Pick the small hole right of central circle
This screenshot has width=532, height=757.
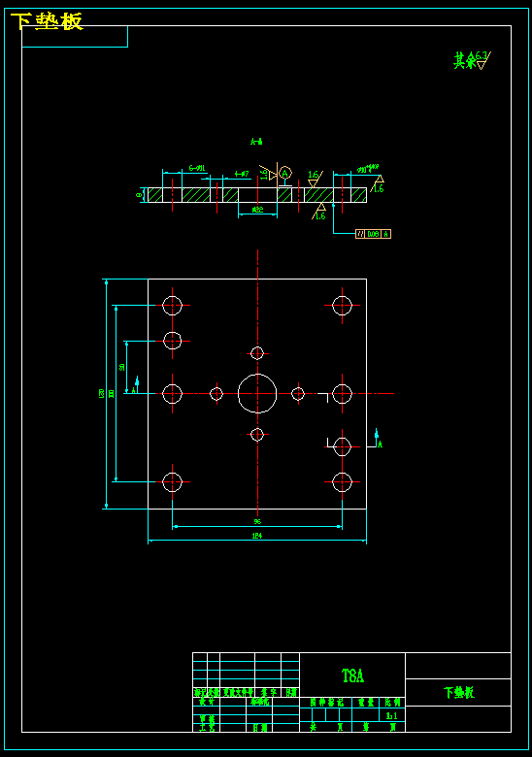(298, 394)
